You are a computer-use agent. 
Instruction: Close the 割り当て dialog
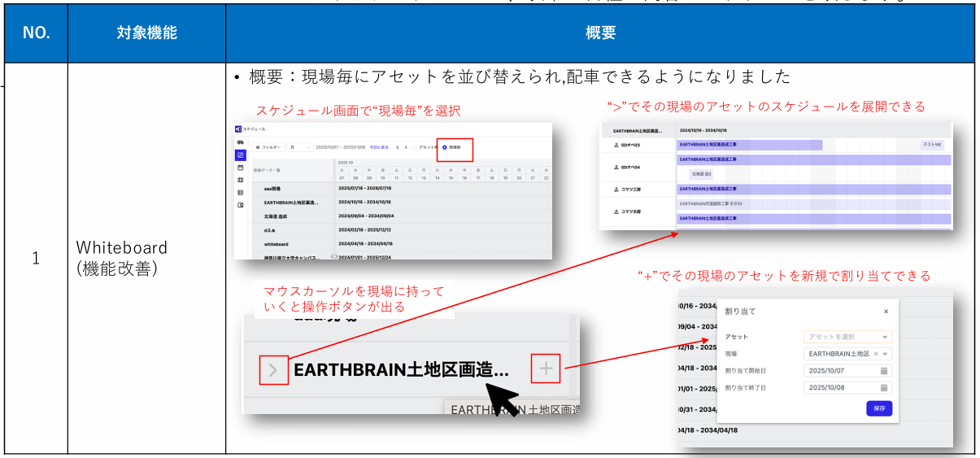point(886,311)
